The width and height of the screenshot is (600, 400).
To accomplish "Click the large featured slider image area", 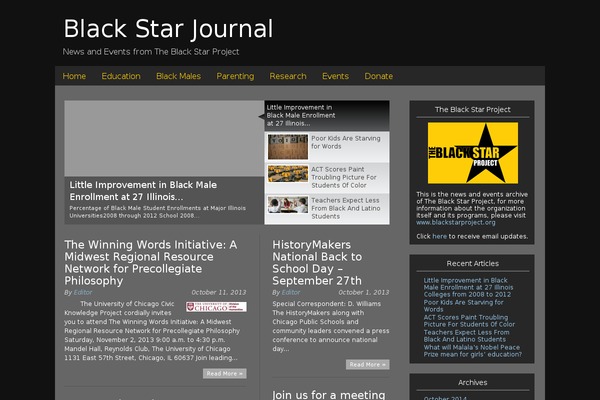I will pos(164,138).
